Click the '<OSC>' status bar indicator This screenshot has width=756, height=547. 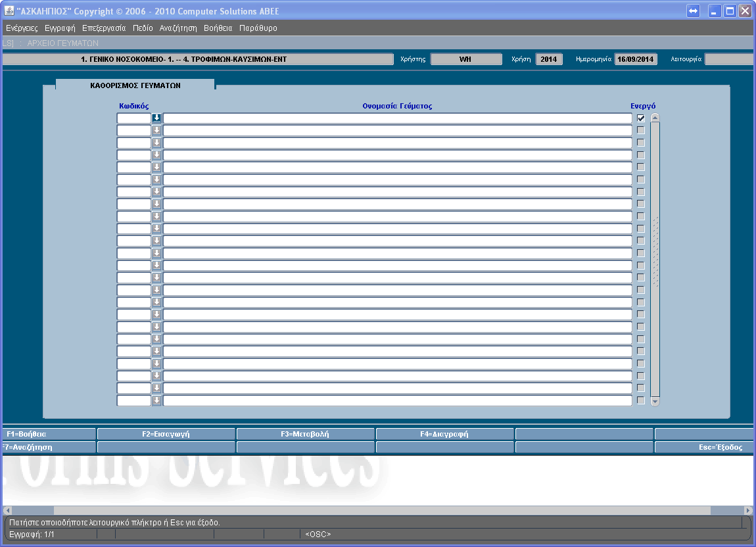coord(318,535)
